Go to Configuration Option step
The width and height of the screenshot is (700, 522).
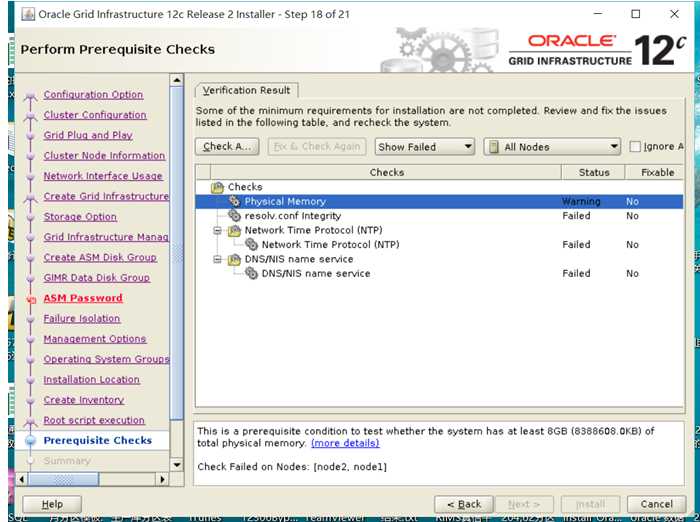coord(93,95)
